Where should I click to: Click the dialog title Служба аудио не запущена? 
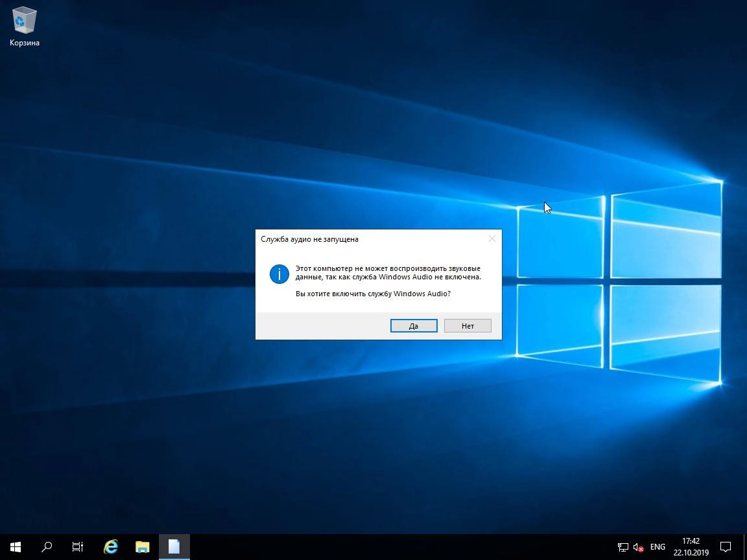(309, 239)
